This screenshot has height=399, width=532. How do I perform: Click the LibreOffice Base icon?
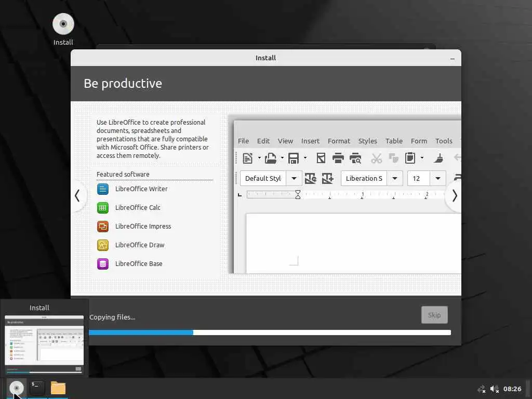(103, 263)
